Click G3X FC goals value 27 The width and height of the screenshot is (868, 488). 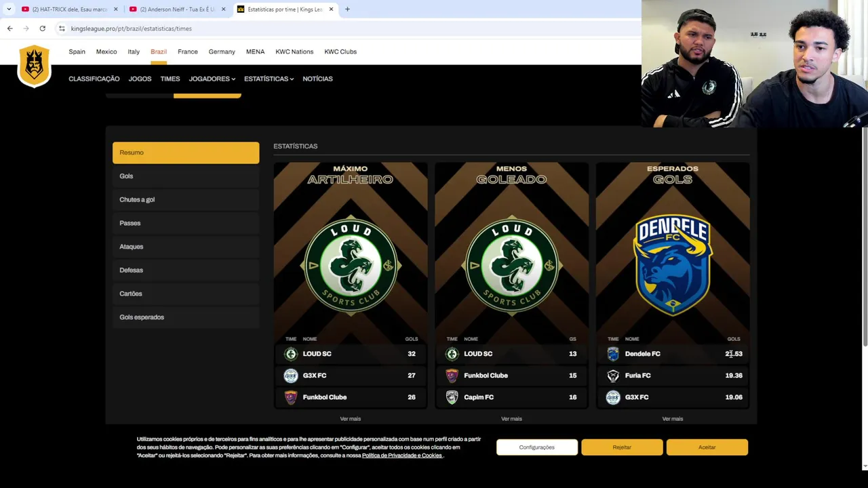(412, 375)
